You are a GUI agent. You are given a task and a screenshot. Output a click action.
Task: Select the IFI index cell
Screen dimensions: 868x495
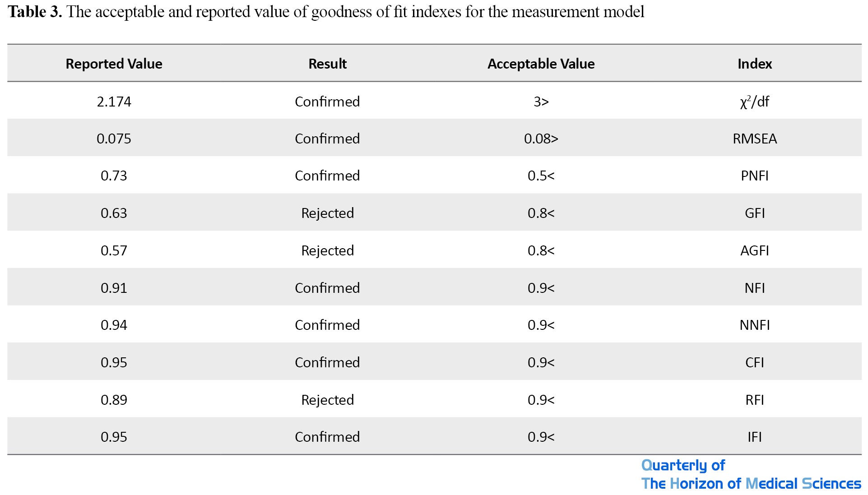coord(755,437)
